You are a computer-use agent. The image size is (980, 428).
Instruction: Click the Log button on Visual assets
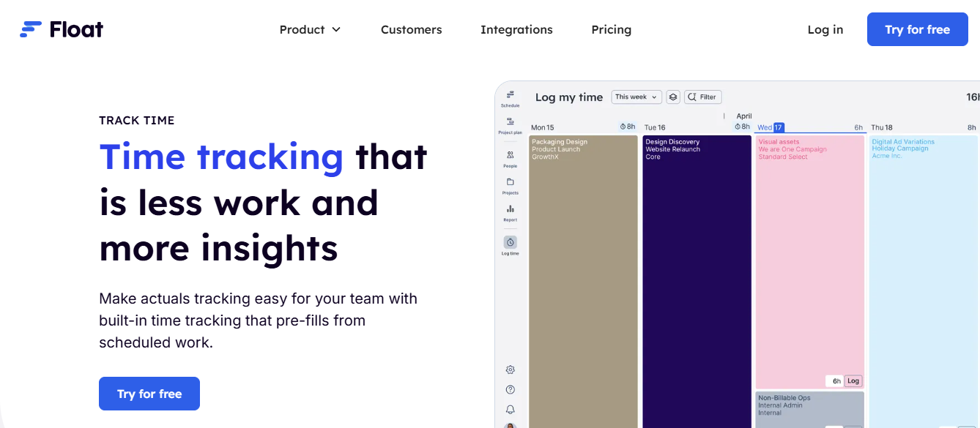[x=853, y=381]
